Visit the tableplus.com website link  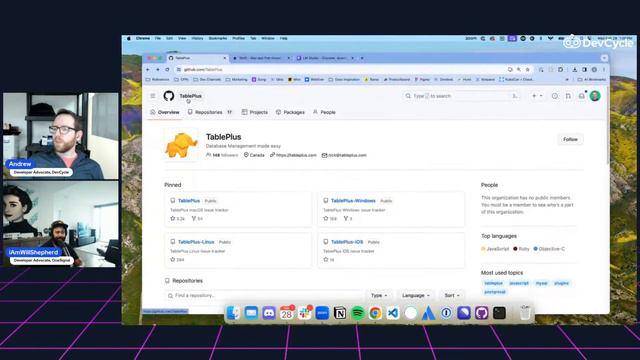[296, 155]
